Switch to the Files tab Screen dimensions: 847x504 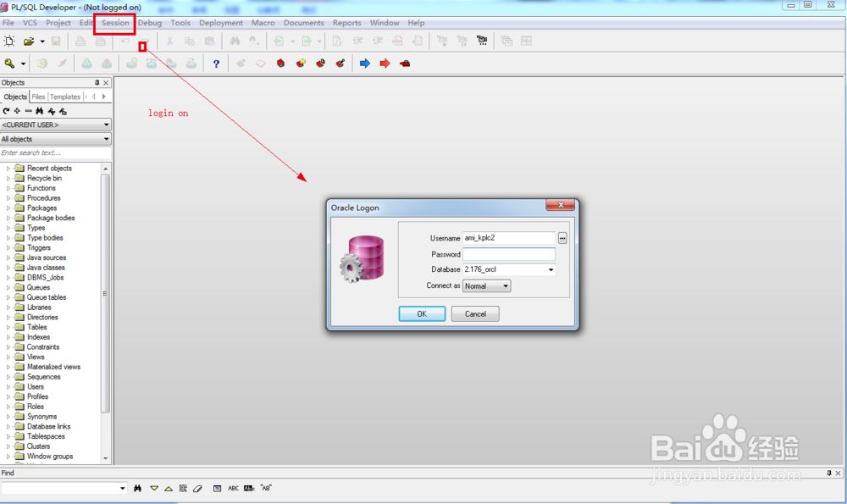coord(38,97)
